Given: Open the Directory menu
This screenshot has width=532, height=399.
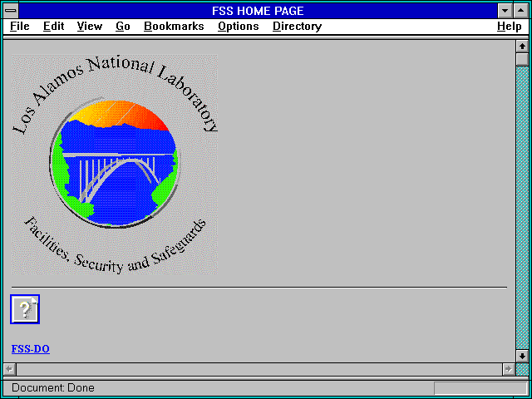Looking at the screenshot, I should tap(298, 27).
